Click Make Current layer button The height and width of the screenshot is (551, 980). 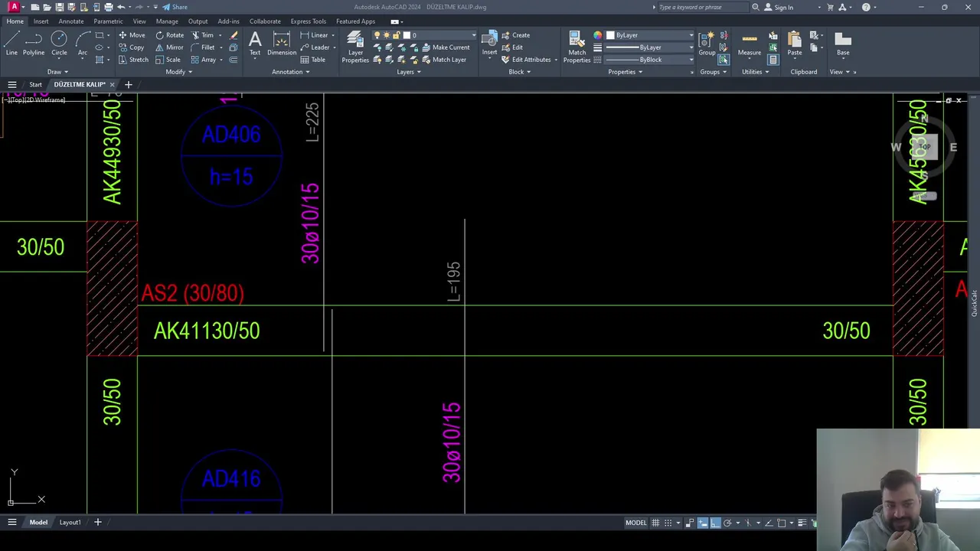tap(446, 47)
